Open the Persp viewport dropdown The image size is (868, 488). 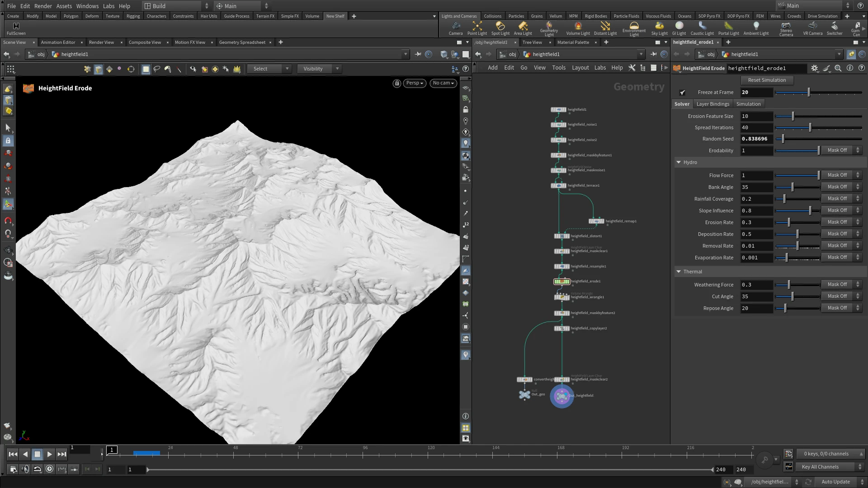tap(415, 83)
